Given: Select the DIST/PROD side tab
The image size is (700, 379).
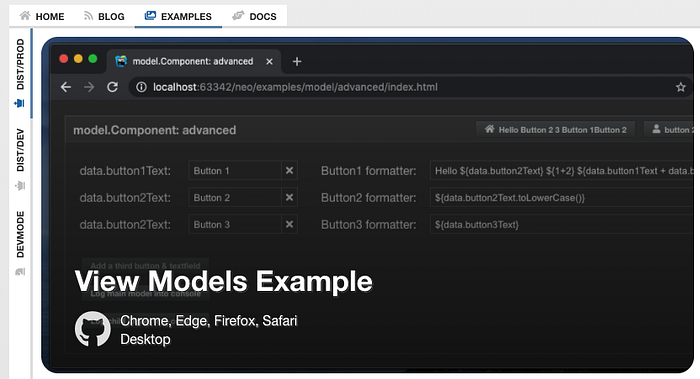Looking at the screenshot, I should (x=20, y=73).
